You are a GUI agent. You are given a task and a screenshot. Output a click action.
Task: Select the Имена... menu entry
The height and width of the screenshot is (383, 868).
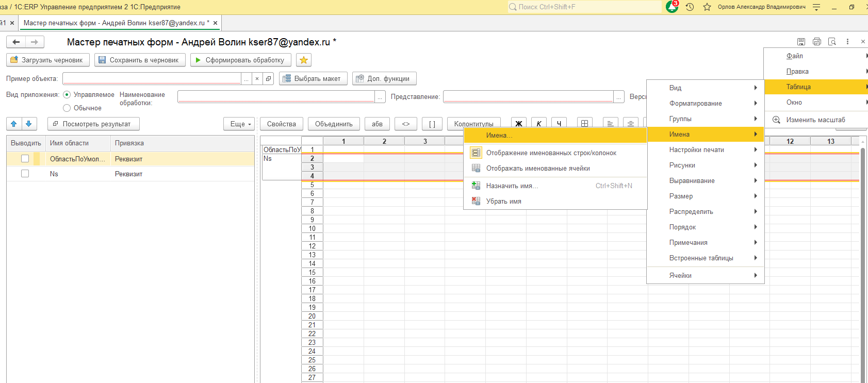pos(555,135)
